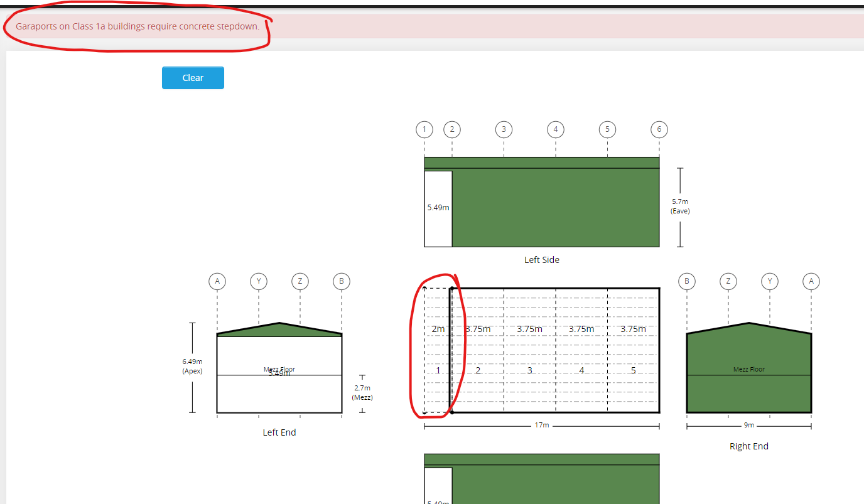
Task: Select bay number 2 in floor plan
Action: (x=478, y=370)
